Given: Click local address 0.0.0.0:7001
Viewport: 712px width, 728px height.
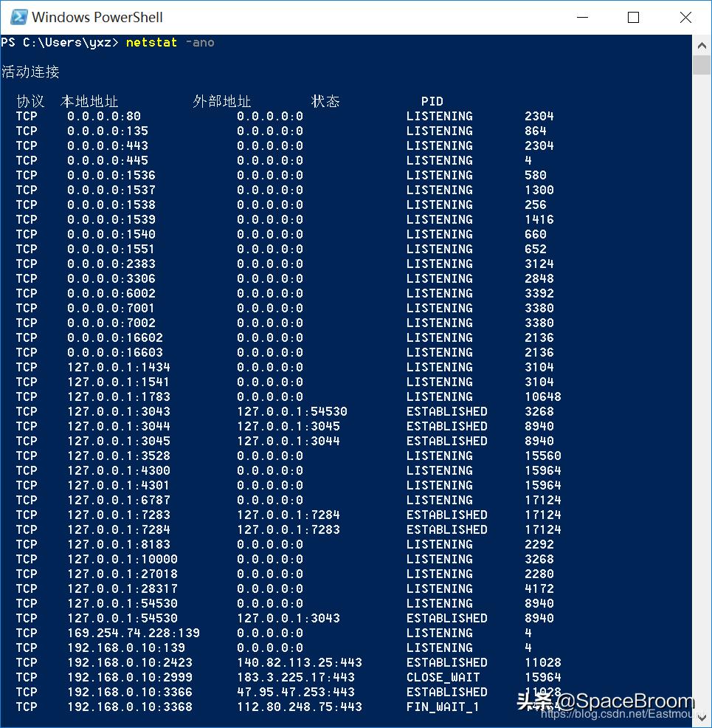Looking at the screenshot, I should [x=111, y=309].
